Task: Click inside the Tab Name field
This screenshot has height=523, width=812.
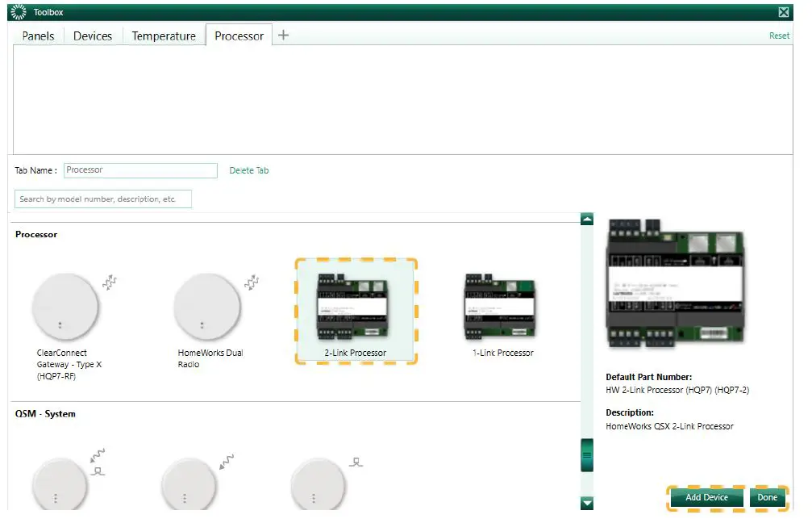Action: [x=139, y=170]
